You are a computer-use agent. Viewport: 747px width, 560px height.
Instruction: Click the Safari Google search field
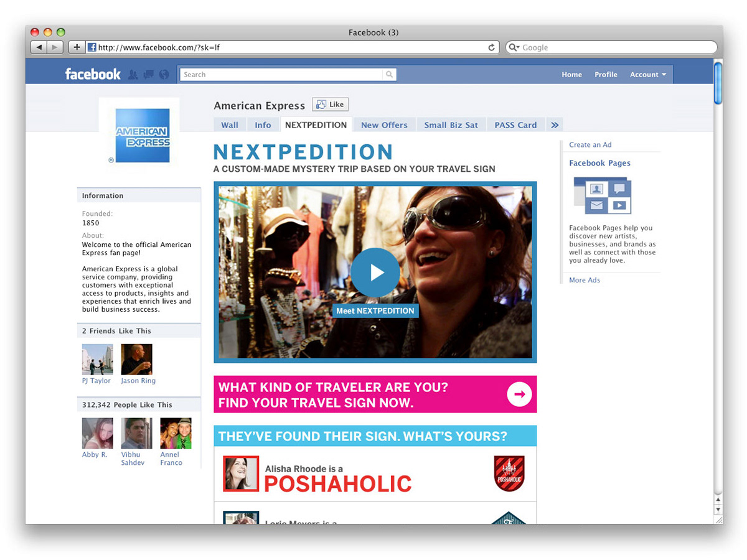611,47
